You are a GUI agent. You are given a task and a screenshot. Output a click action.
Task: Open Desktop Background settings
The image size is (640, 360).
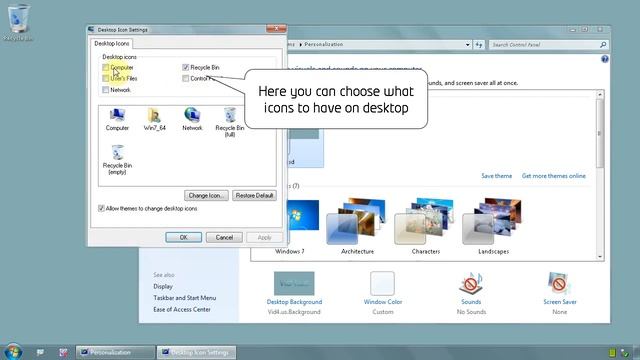tap(294, 293)
